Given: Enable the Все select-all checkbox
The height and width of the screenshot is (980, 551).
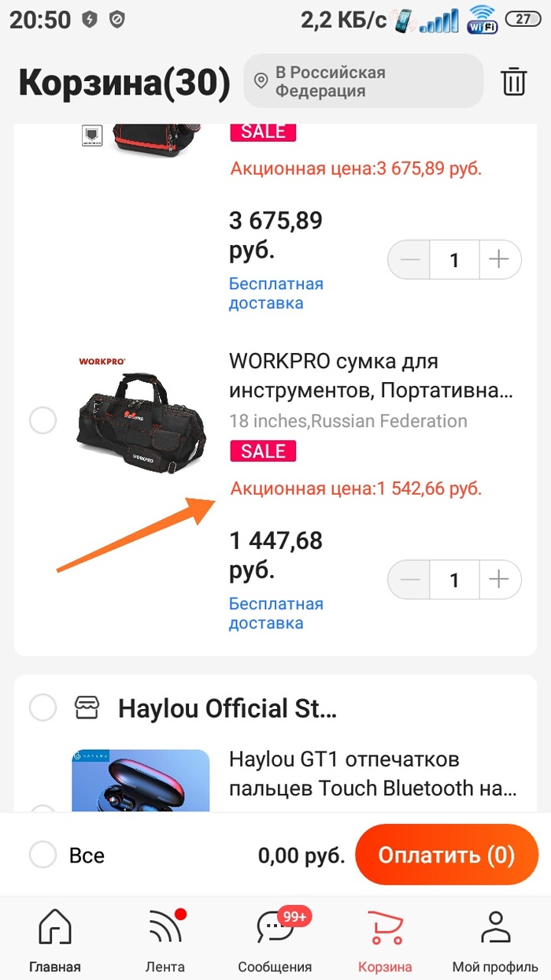Looking at the screenshot, I should [x=43, y=855].
